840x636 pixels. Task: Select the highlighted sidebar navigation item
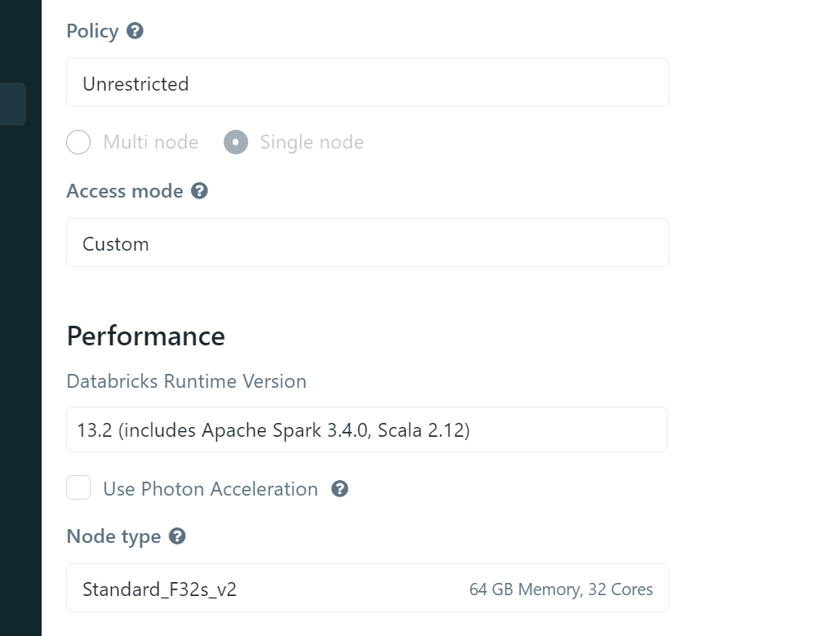point(11,104)
